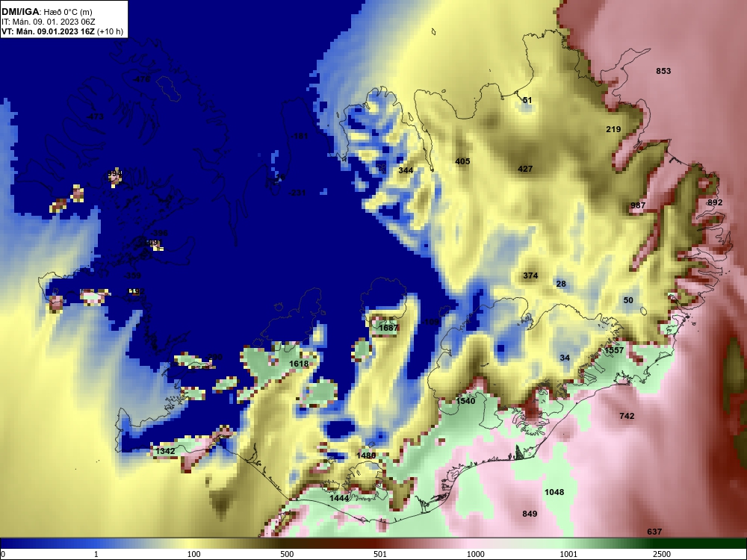This screenshot has width=747, height=560.
Task: Select the -231 data label
Action: 297,193
